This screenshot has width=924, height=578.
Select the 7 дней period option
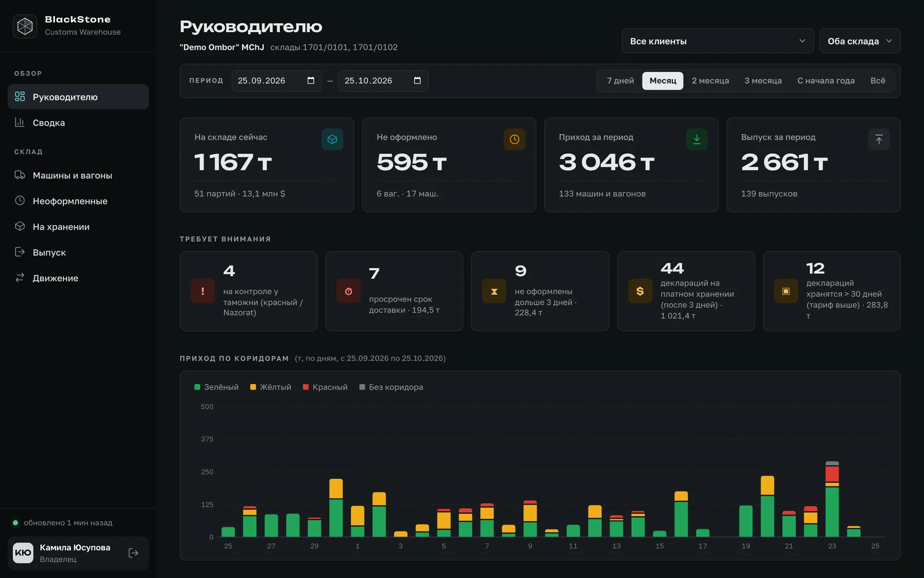pos(620,80)
